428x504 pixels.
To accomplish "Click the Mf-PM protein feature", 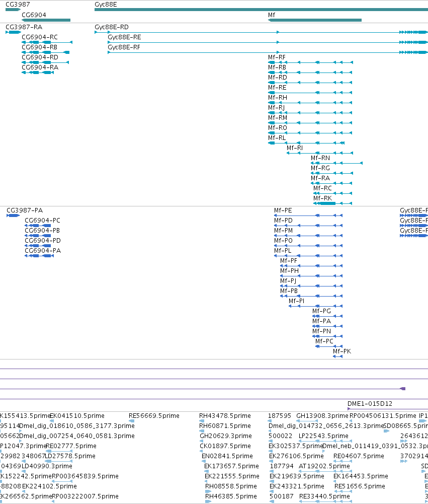I will click(x=308, y=236).
